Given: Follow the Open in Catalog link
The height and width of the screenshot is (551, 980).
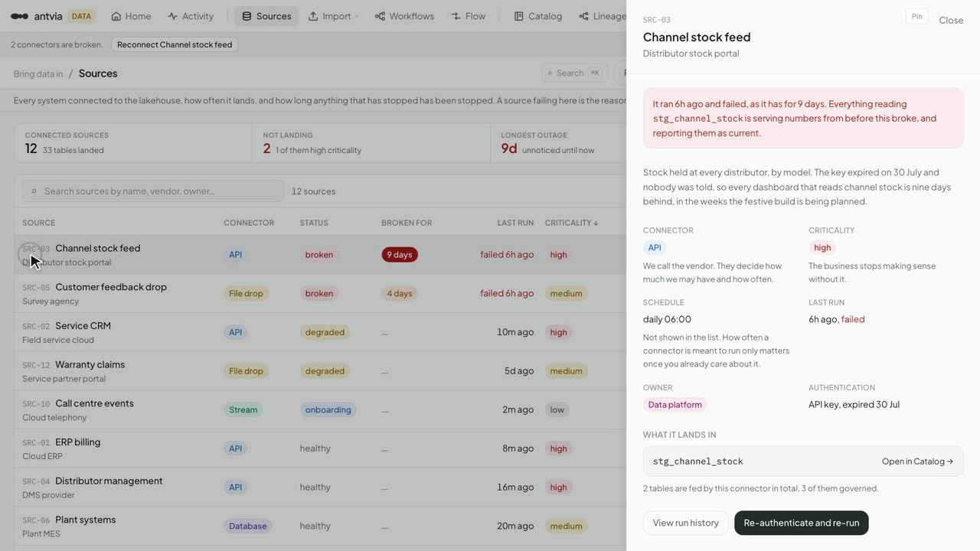Looking at the screenshot, I should pos(917,461).
